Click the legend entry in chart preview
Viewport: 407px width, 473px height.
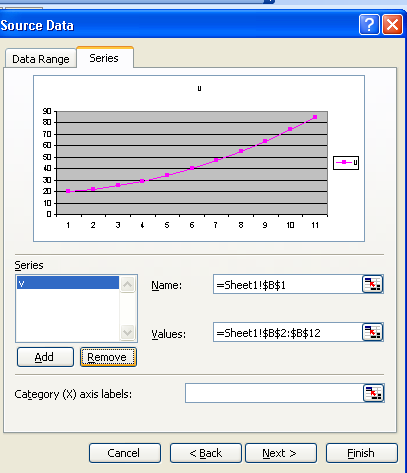[346, 163]
